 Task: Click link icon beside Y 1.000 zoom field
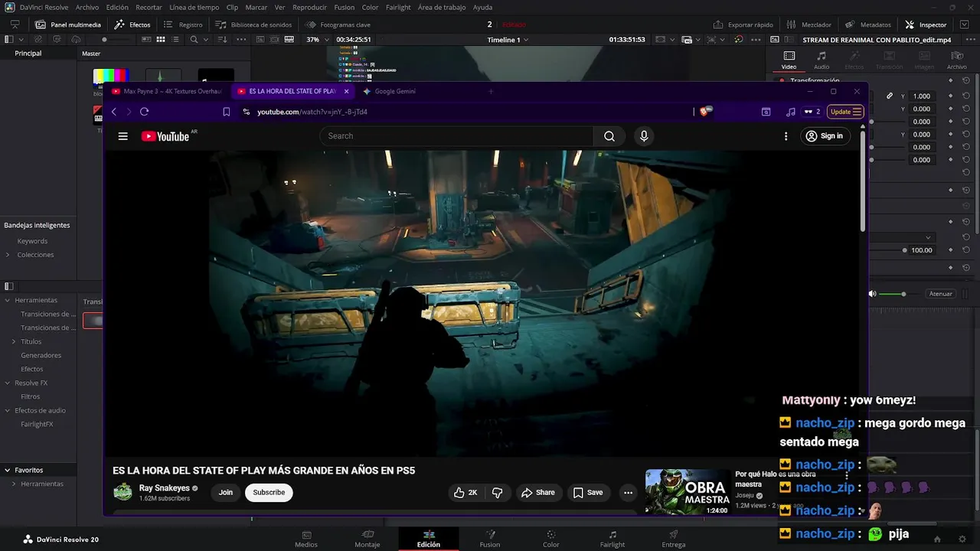tap(889, 96)
